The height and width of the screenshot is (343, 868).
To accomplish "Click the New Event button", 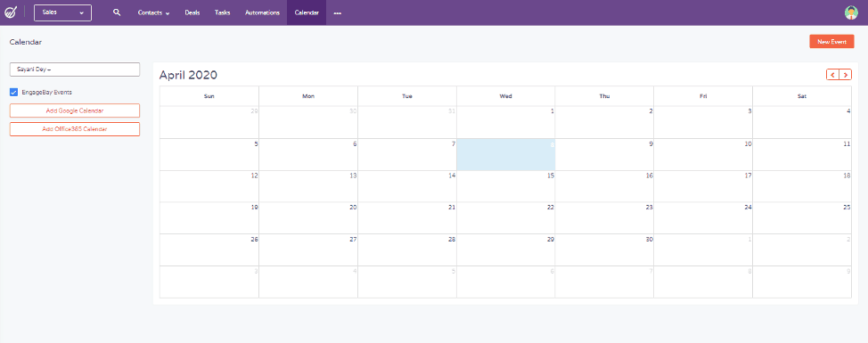I will click(x=831, y=42).
